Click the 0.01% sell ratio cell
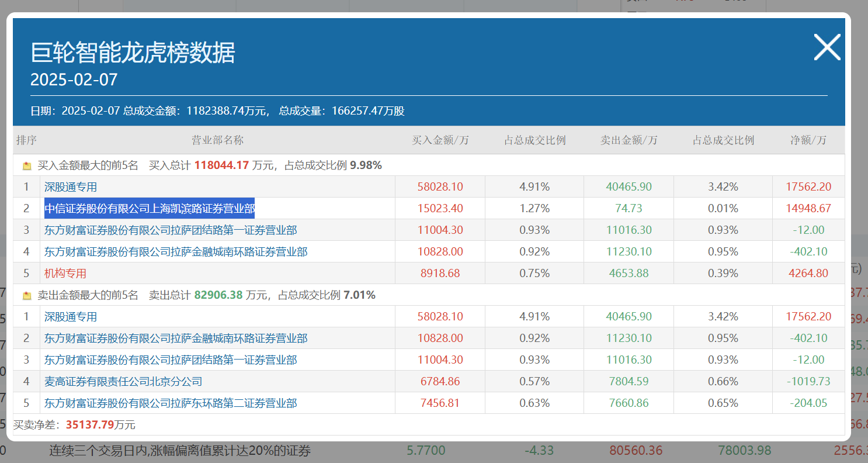Image resolution: width=868 pixels, height=463 pixels. (723, 209)
